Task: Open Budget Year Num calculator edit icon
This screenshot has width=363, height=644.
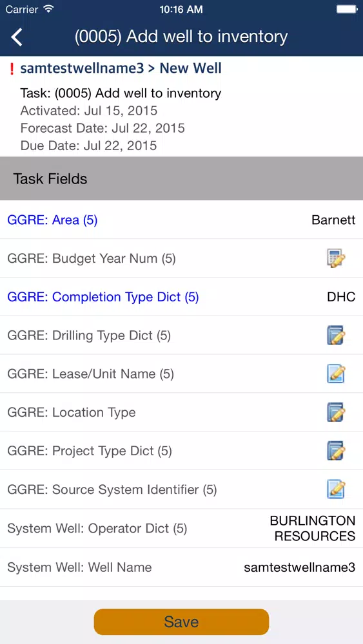Action: tap(336, 258)
